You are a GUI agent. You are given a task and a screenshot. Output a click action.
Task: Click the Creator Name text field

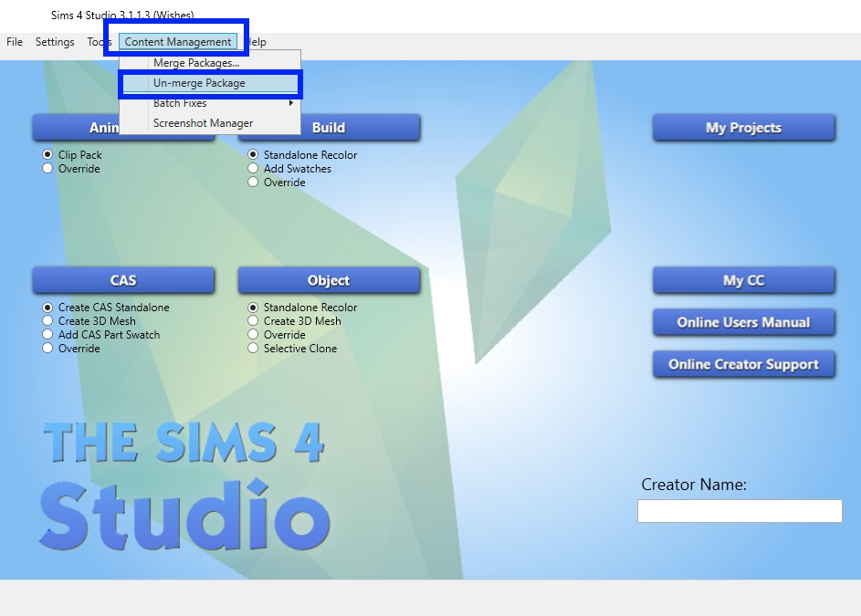[x=740, y=511]
